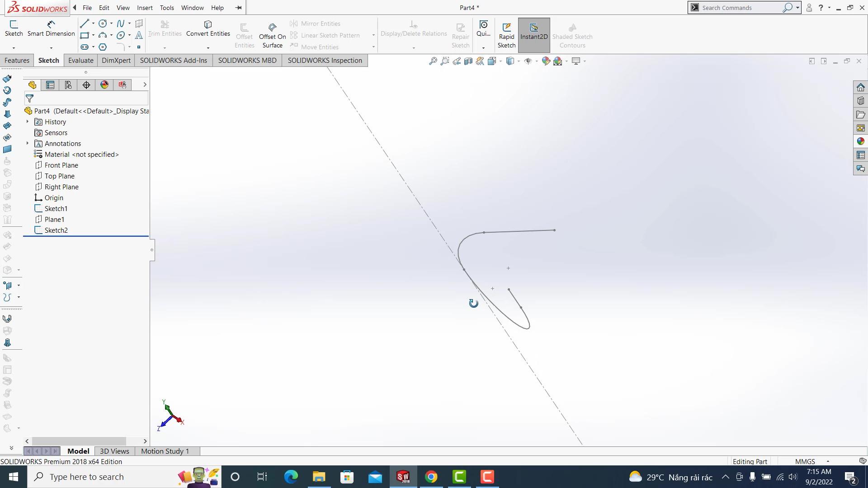Open Google Chrome from the taskbar
This screenshot has width=868, height=488.
point(431,477)
